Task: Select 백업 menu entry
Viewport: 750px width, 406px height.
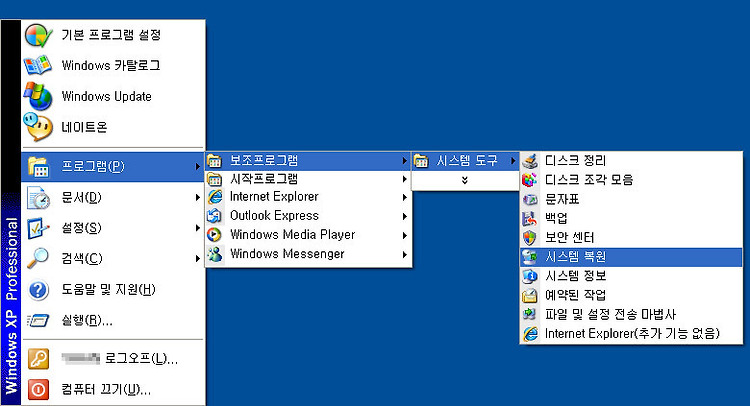Action: point(631,218)
